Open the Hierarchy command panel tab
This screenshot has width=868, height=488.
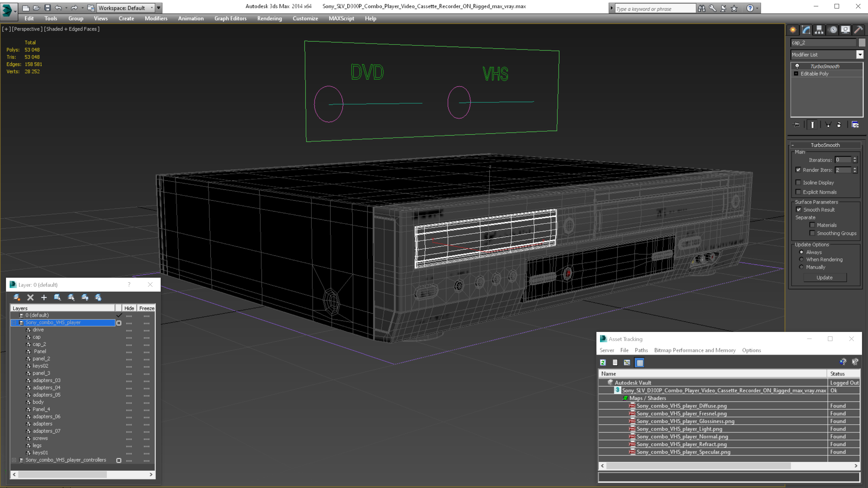(819, 30)
